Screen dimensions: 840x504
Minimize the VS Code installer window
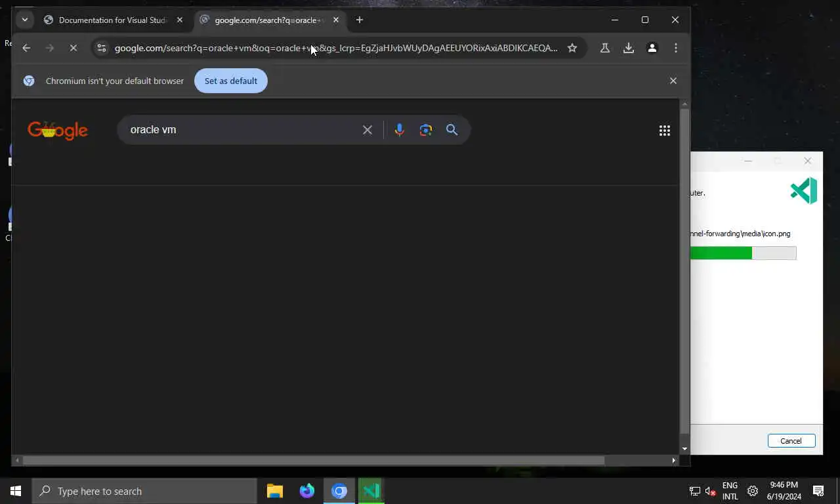pos(748,161)
